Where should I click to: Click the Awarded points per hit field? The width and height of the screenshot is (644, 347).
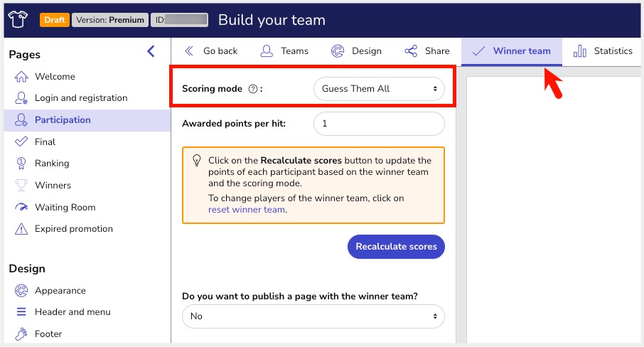point(379,124)
